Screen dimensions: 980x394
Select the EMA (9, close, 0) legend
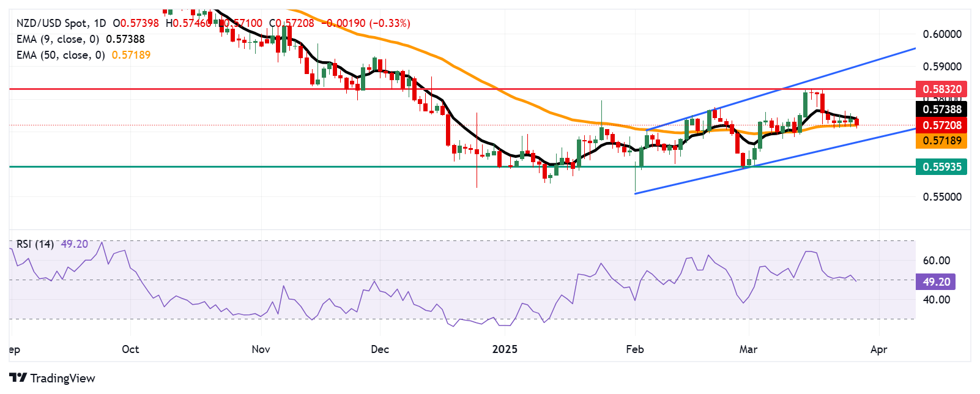coord(58,39)
